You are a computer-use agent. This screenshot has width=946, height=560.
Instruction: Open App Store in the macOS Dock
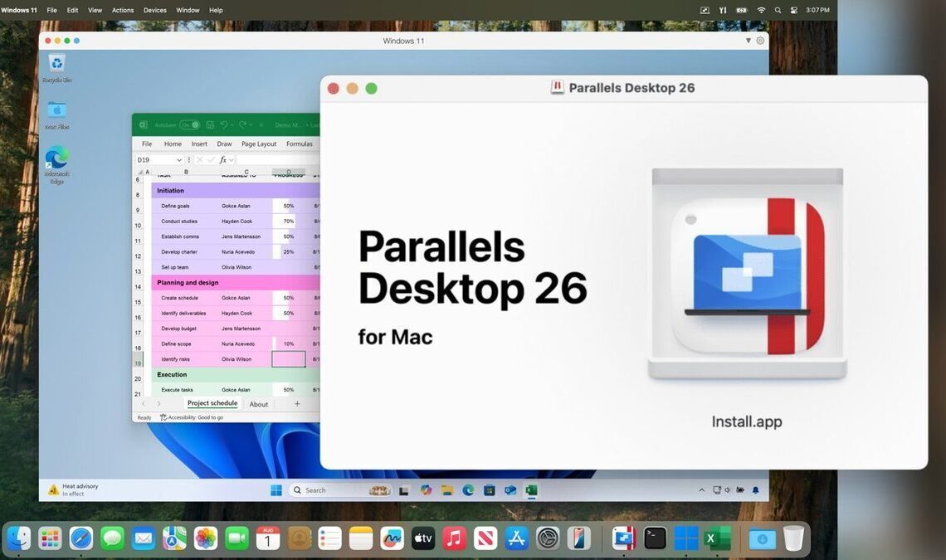tap(516, 538)
